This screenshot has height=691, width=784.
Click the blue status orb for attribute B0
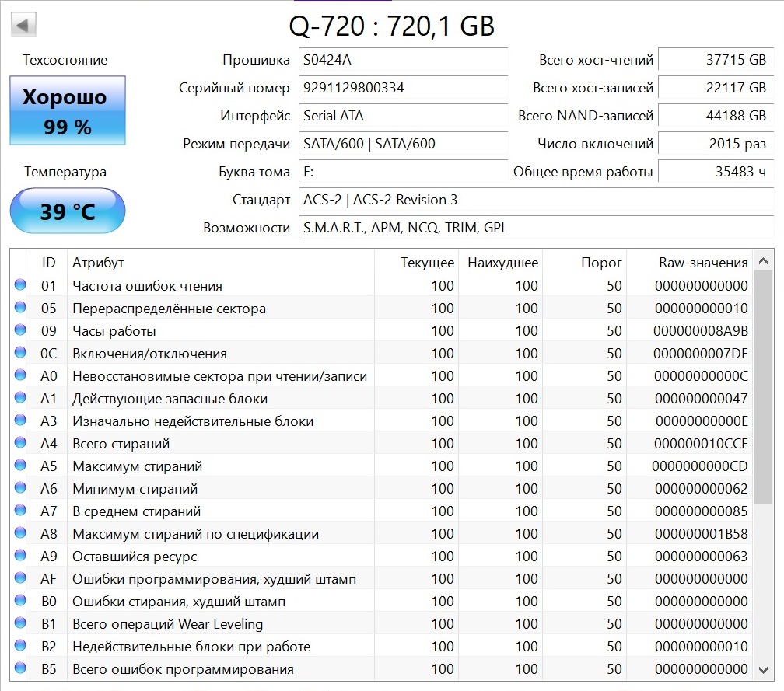pos(20,600)
